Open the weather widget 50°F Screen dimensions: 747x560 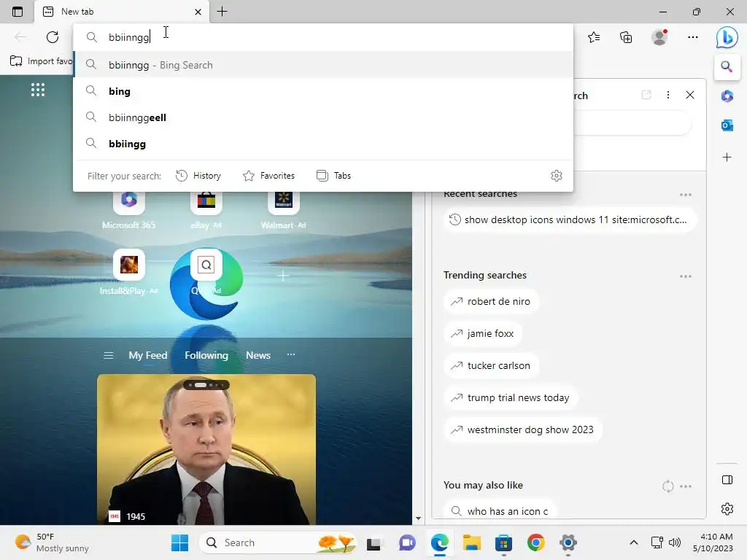coord(52,542)
